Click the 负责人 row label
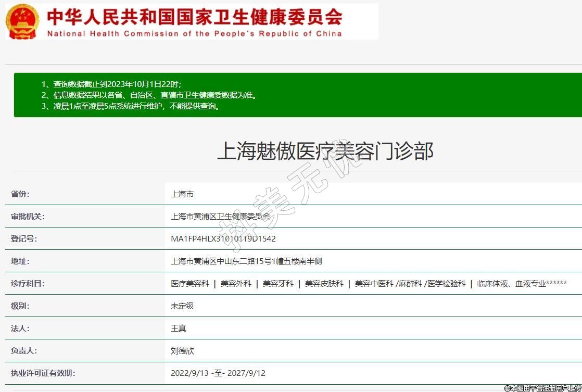Screen dimensions: 582x392 [24, 351]
